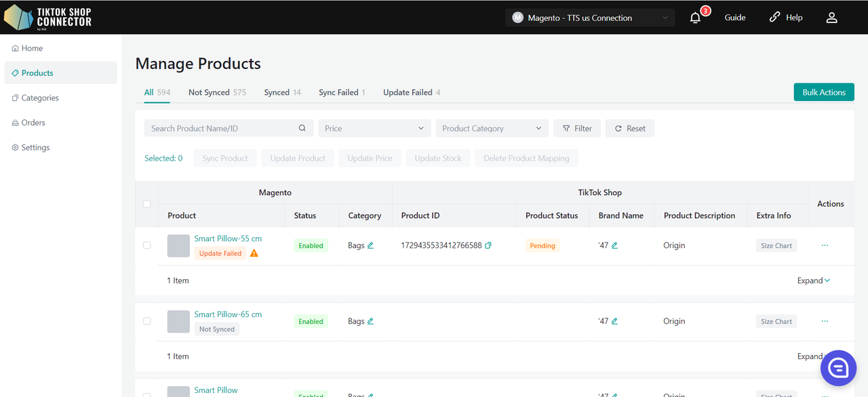The width and height of the screenshot is (868, 397).
Task: Check the Smart Pillow-65 cm row checkbox
Action: (x=147, y=321)
